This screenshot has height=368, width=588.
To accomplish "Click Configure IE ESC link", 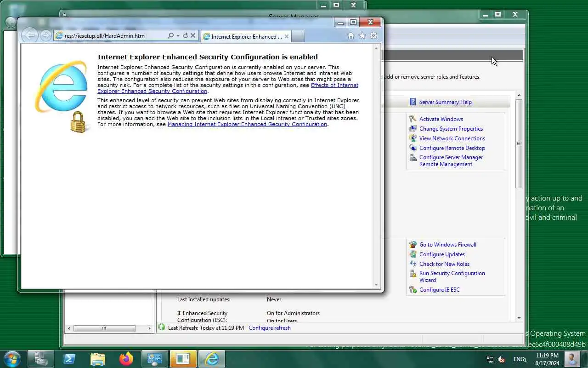I will tap(439, 290).
